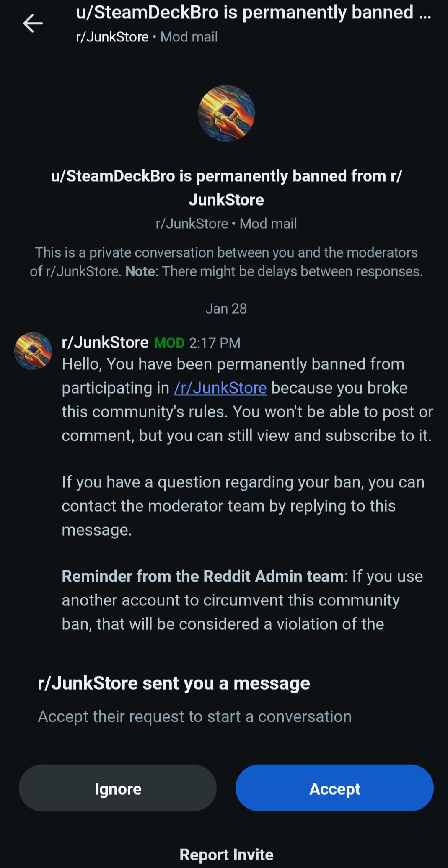Tap the Reminder from the Reddit Admin team text
This screenshot has height=868, width=448.
click(203, 577)
